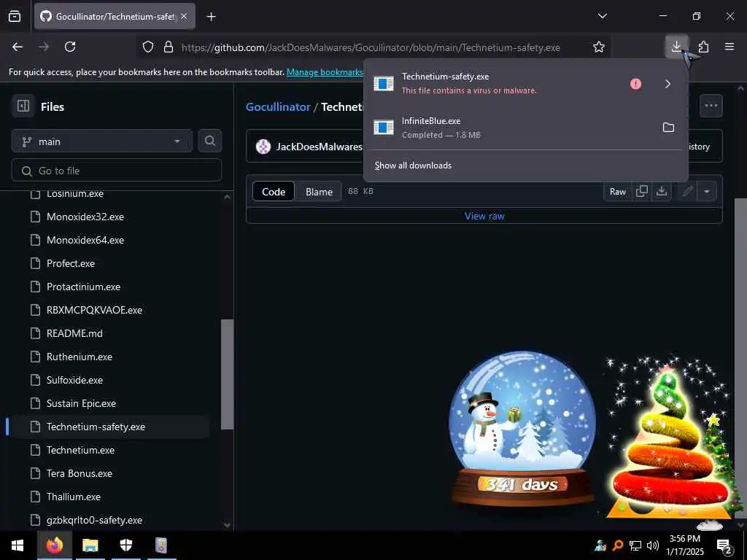Image resolution: width=747 pixels, height=560 pixels.
Task: Click the site security padlock icon
Action: click(169, 47)
